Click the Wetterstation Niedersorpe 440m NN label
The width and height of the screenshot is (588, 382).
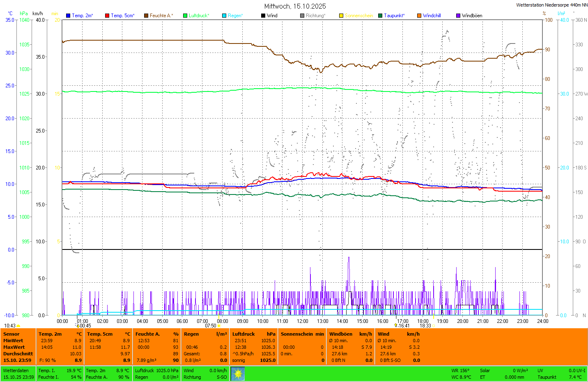click(551, 5)
